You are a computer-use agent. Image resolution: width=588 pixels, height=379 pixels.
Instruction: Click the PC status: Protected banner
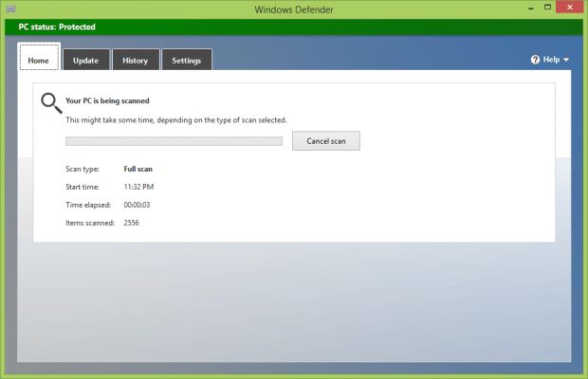click(x=294, y=27)
